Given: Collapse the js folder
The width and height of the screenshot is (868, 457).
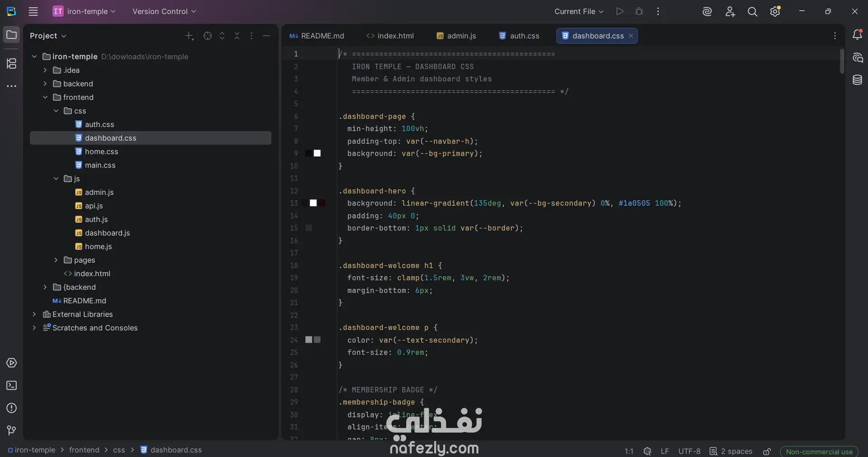Looking at the screenshot, I should pyautogui.click(x=56, y=179).
